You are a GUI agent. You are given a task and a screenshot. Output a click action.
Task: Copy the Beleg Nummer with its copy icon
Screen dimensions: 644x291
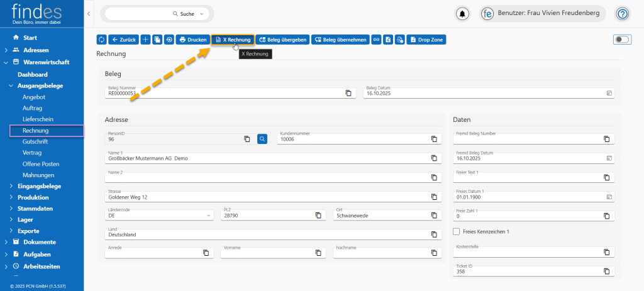pyautogui.click(x=348, y=93)
